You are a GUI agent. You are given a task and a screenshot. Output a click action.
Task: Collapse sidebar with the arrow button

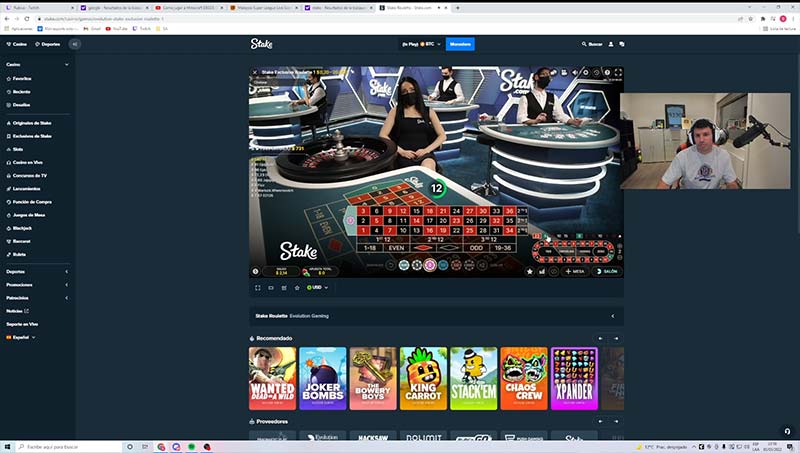(75, 44)
